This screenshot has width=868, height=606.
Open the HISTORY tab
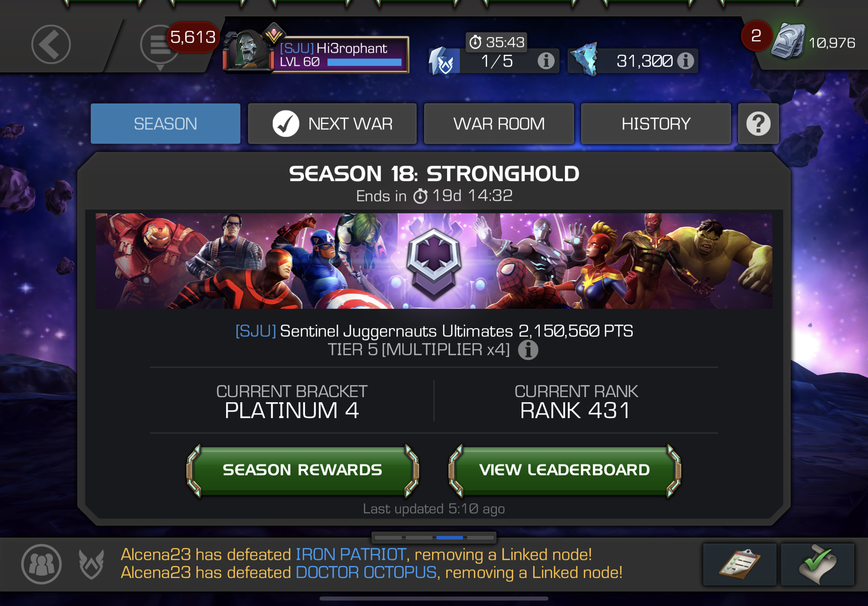(x=655, y=124)
